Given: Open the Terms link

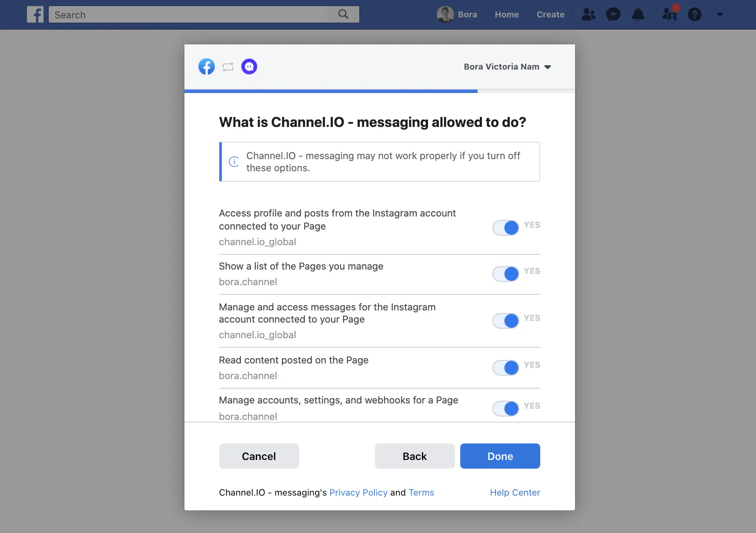Looking at the screenshot, I should click(421, 493).
